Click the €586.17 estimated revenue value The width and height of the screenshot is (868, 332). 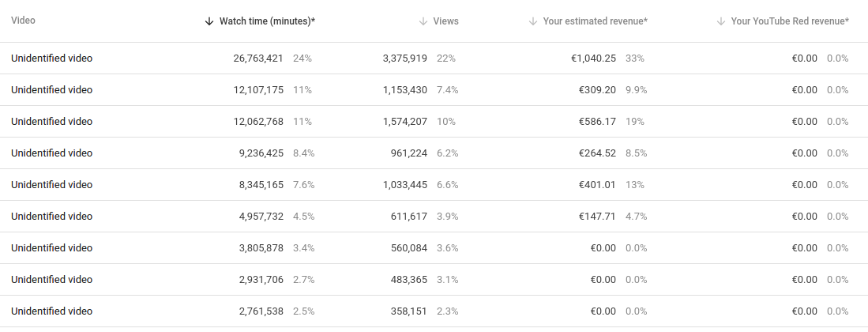click(596, 122)
